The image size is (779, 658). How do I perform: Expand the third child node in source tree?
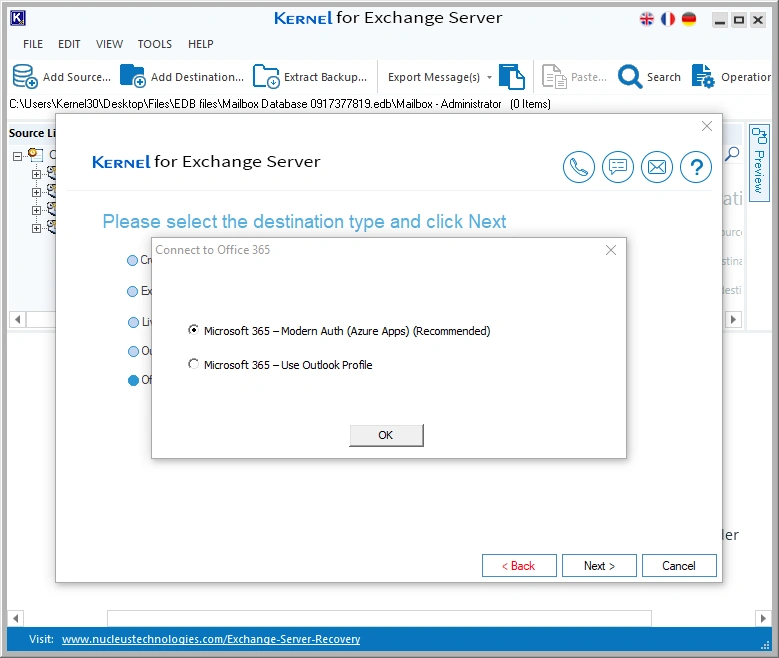pos(36,210)
